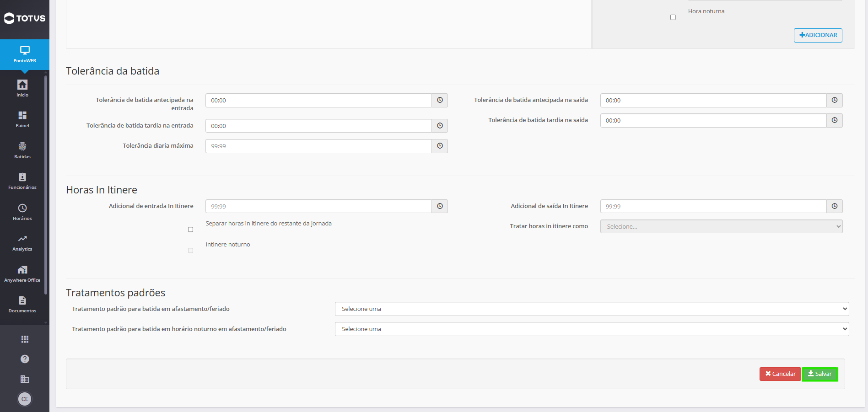Go to Início in the sidebar
The image size is (868, 412).
[x=22, y=88]
